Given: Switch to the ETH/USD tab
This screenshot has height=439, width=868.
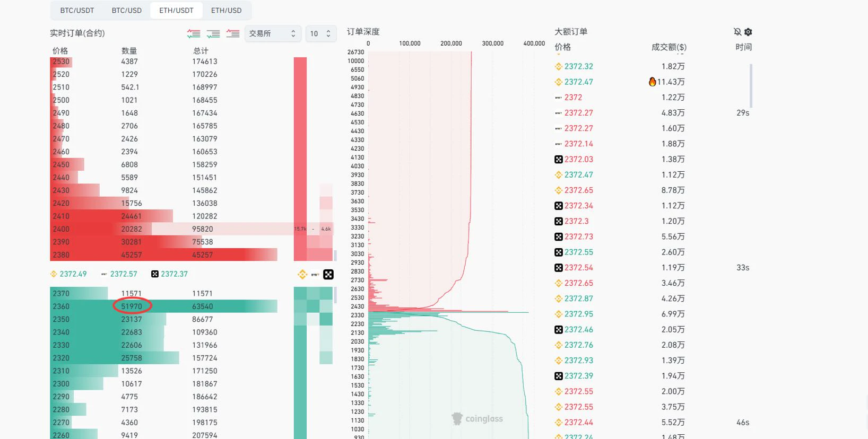Looking at the screenshot, I should (x=227, y=10).
